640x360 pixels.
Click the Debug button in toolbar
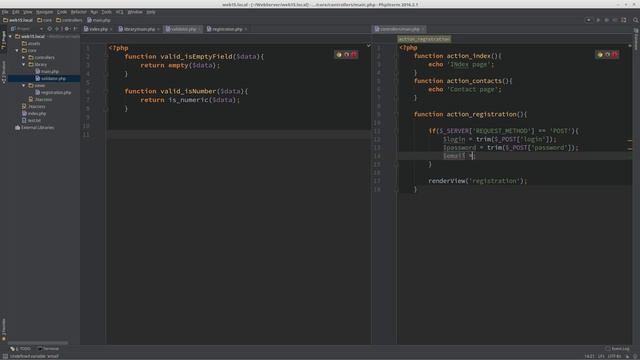607,20
